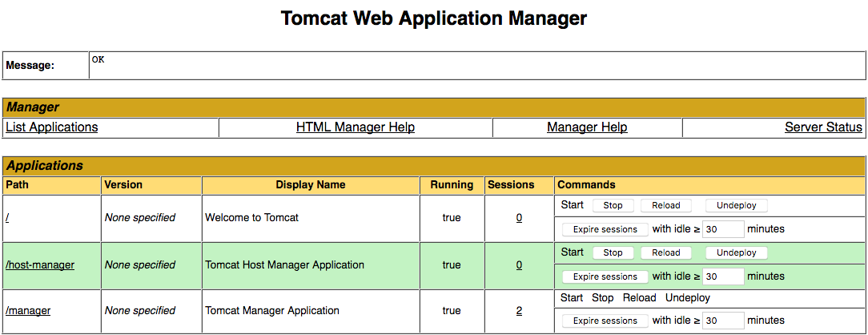View Server Status page
868x335 pixels.
pos(823,127)
